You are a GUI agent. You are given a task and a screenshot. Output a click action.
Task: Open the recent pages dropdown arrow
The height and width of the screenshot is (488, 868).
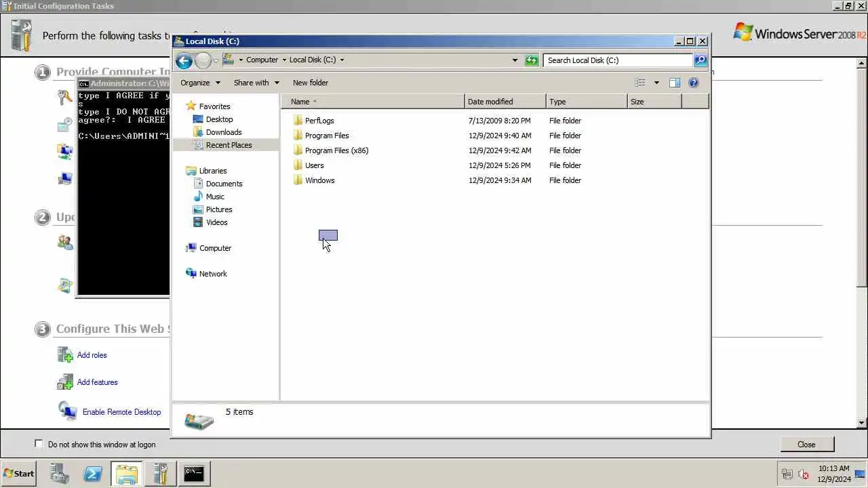[x=216, y=60]
